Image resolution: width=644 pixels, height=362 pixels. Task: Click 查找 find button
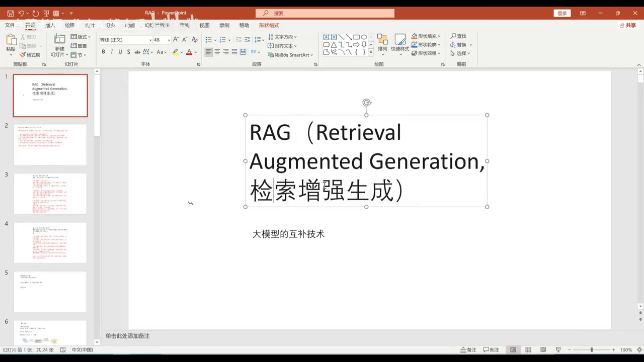tap(458, 36)
